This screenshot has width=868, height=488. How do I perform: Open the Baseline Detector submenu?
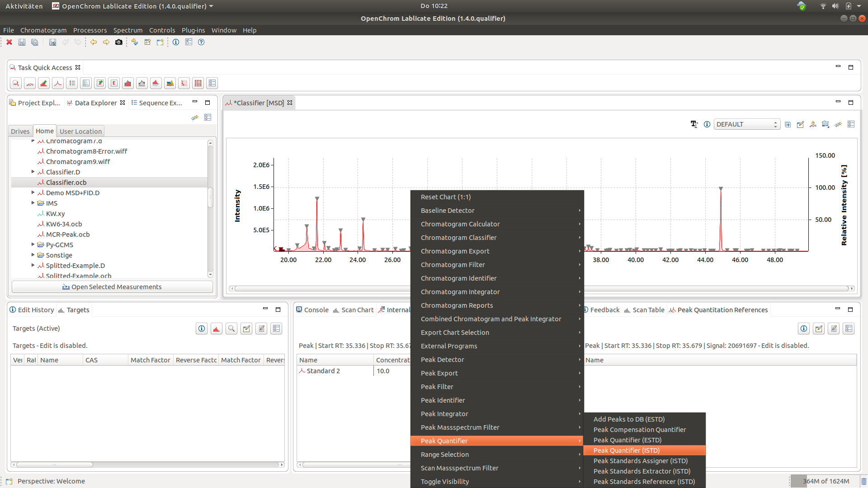[x=497, y=211]
